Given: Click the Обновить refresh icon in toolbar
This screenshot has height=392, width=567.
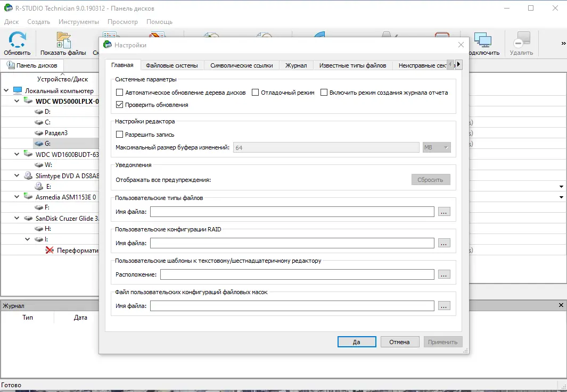Looking at the screenshot, I should click(x=18, y=40).
